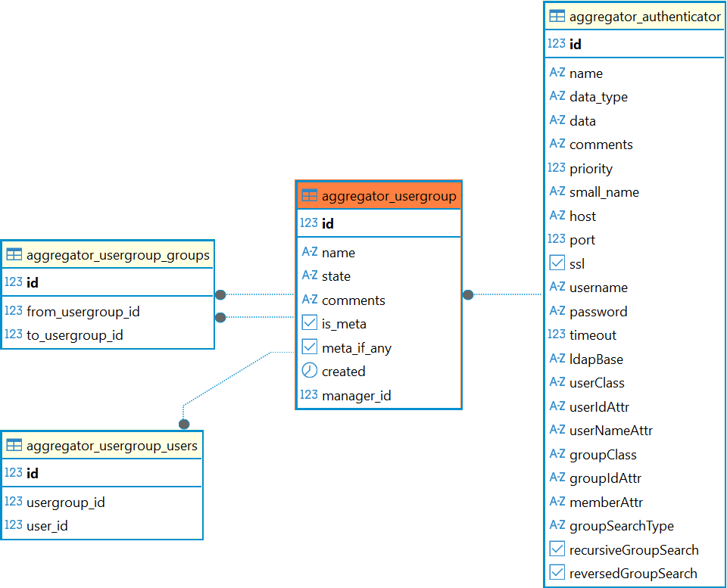727x588 pixels.
Task: Click the aggregator_usergroup title text
Action: point(388,197)
